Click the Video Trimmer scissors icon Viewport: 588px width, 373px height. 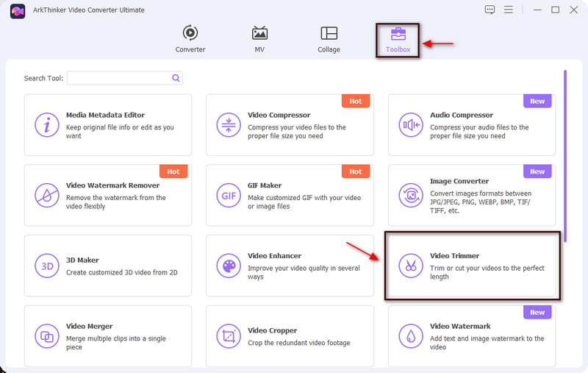click(x=411, y=266)
